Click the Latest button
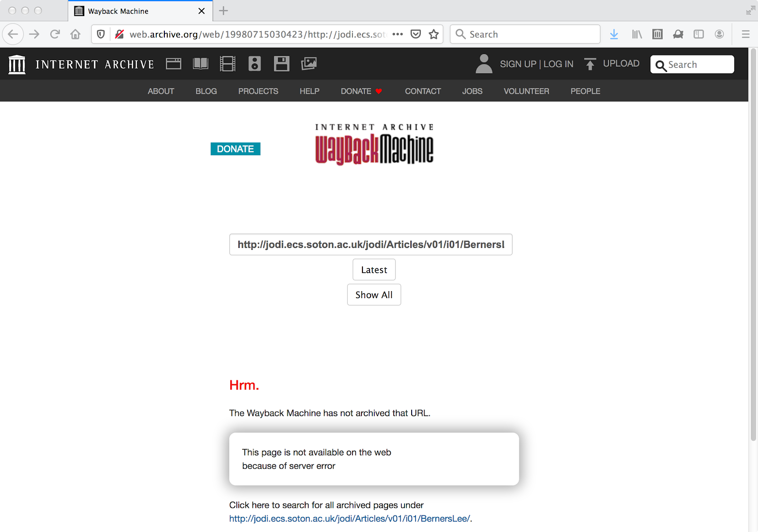The height and width of the screenshot is (532, 758). click(374, 270)
